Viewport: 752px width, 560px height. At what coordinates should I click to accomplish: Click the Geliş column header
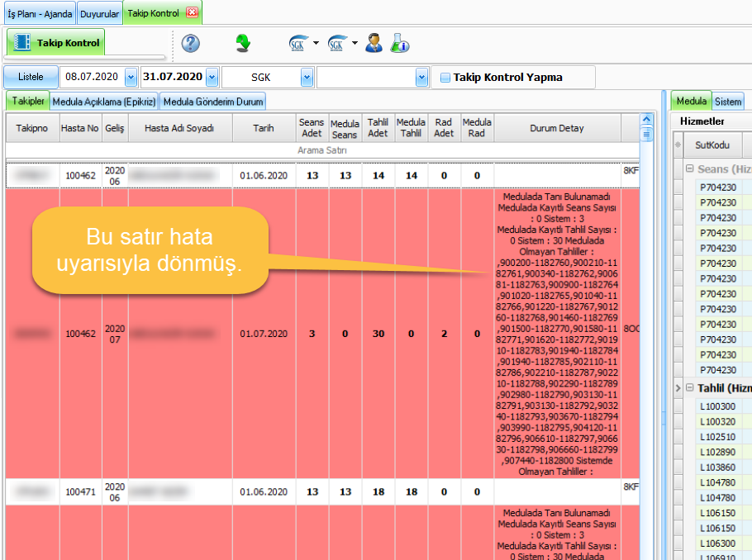point(115,128)
